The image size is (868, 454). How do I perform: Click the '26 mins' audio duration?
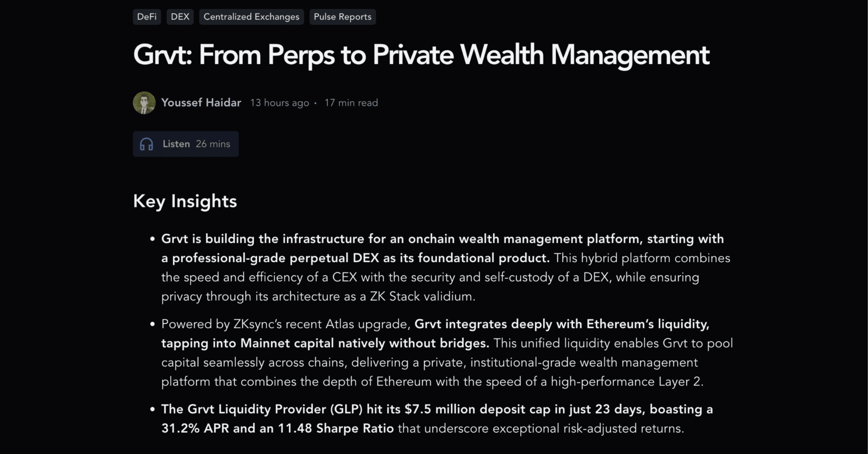coord(213,144)
